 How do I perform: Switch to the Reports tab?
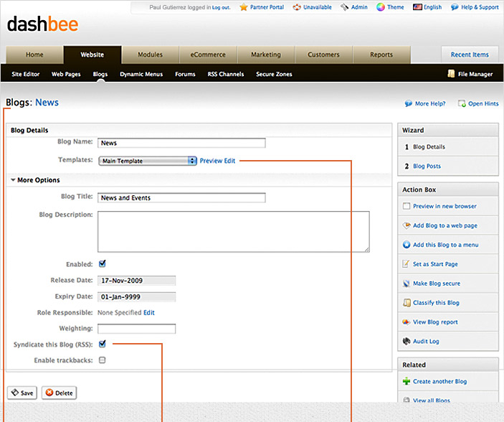(381, 55)
